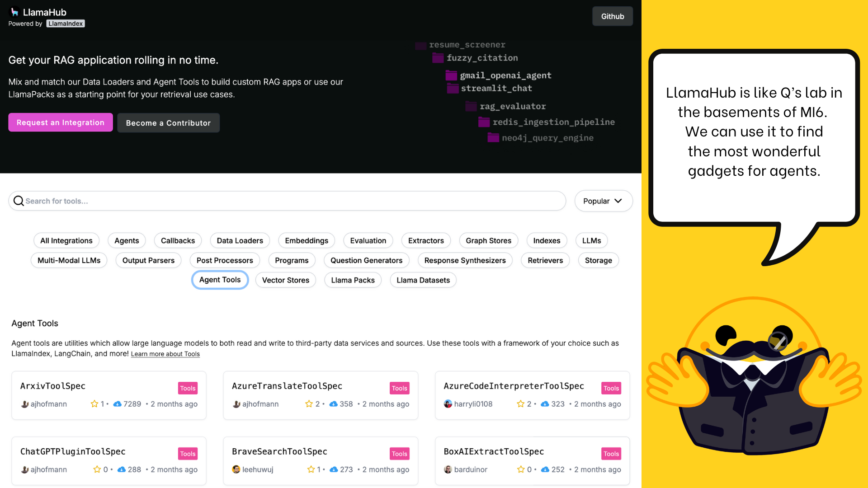Select the Agent Tools category filter

click(x=220, y=280)
